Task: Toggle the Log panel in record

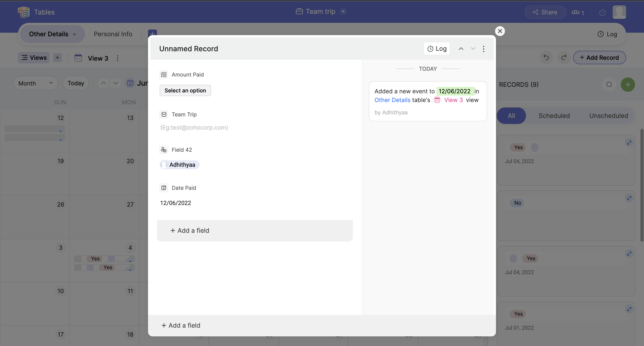Action: coord(437,49)
